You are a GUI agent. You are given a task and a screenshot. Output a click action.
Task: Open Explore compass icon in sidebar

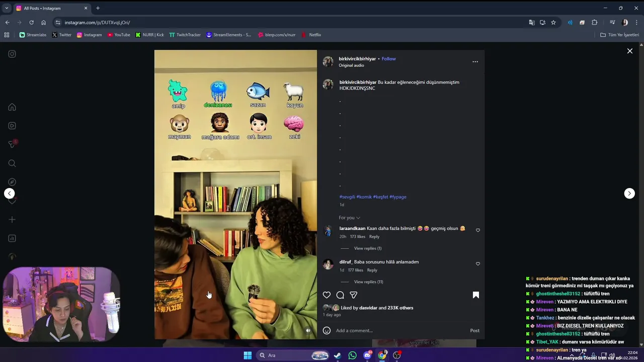[x=12, y=182]
